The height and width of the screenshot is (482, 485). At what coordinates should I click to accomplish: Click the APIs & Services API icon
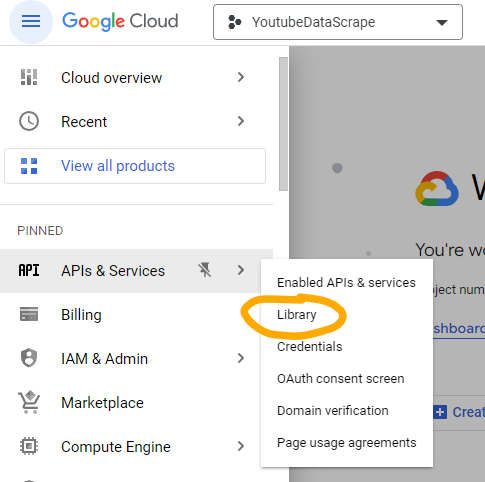pos(29,270)
